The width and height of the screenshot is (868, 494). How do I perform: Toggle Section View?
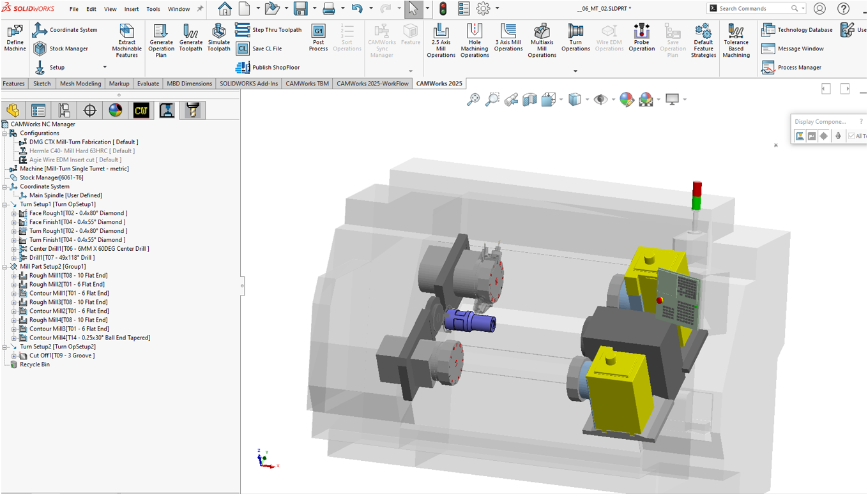[529, 100]
